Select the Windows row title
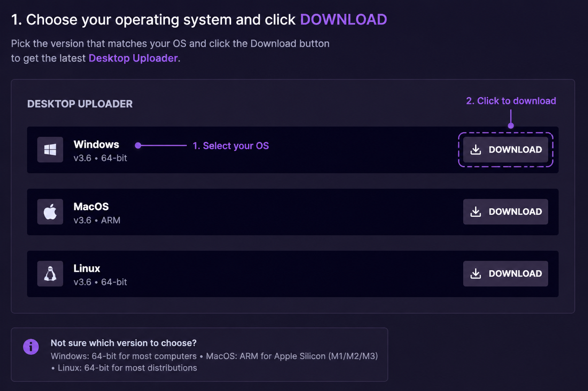 [x=96, y=144]
